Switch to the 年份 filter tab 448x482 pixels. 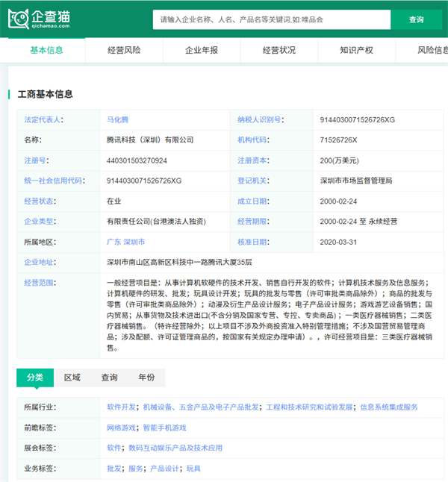pos(146,378)
